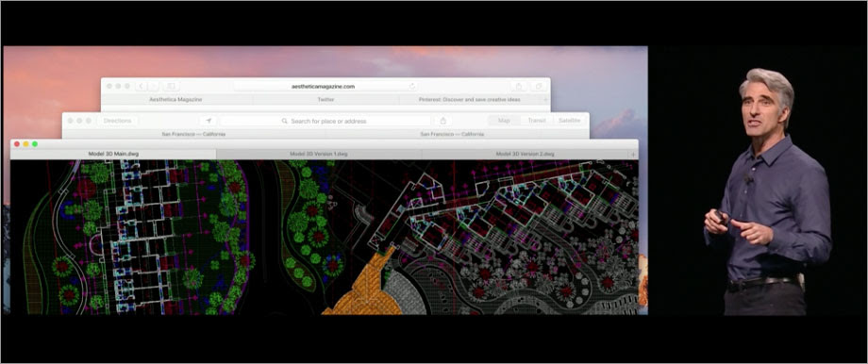Switch to the Pinterest tab
868x364 pixels.
[x=470, y=100]
